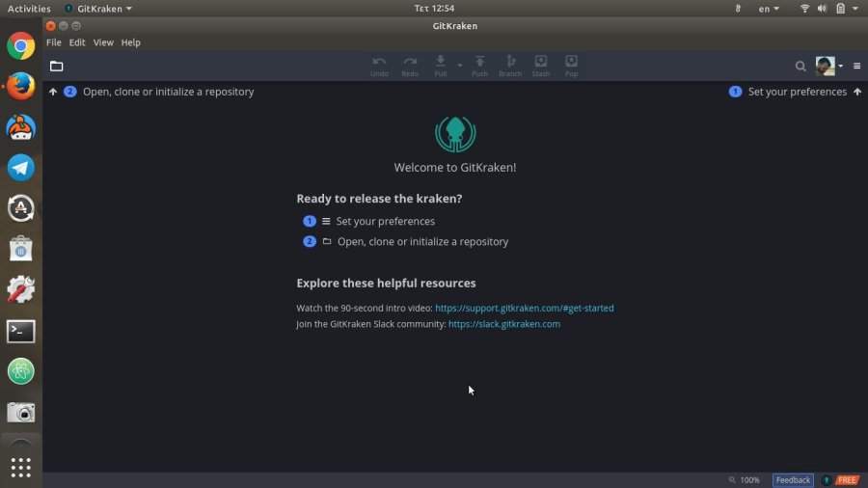Expand the profile dropdown arrow
The image size is (868, 488).
[840, 67]
